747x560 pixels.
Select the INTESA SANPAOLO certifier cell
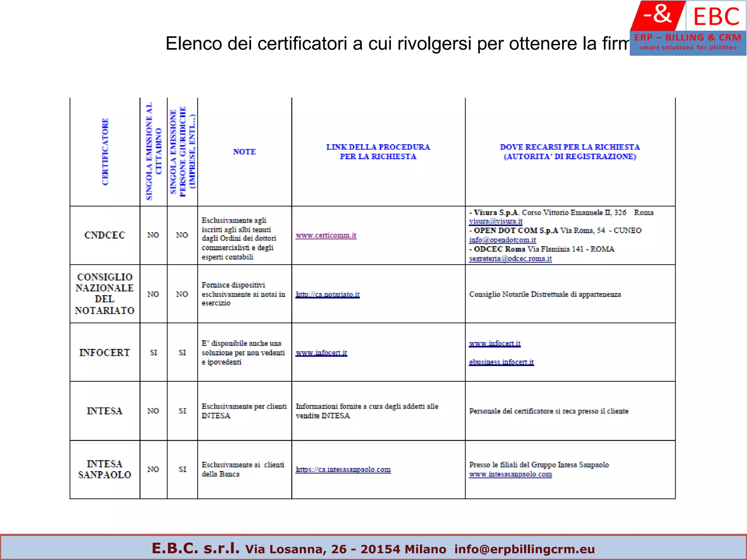point(105,470)
